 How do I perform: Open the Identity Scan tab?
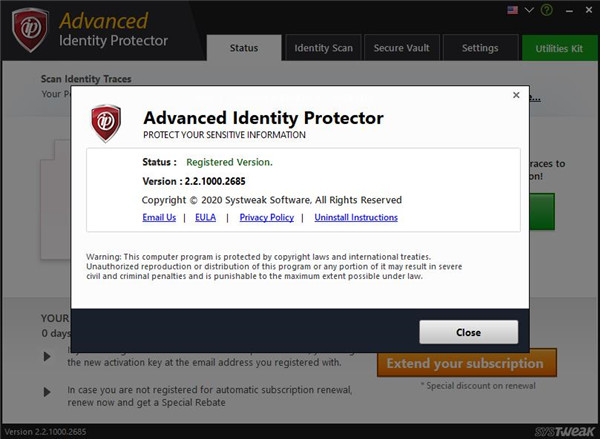click(322, 48)
